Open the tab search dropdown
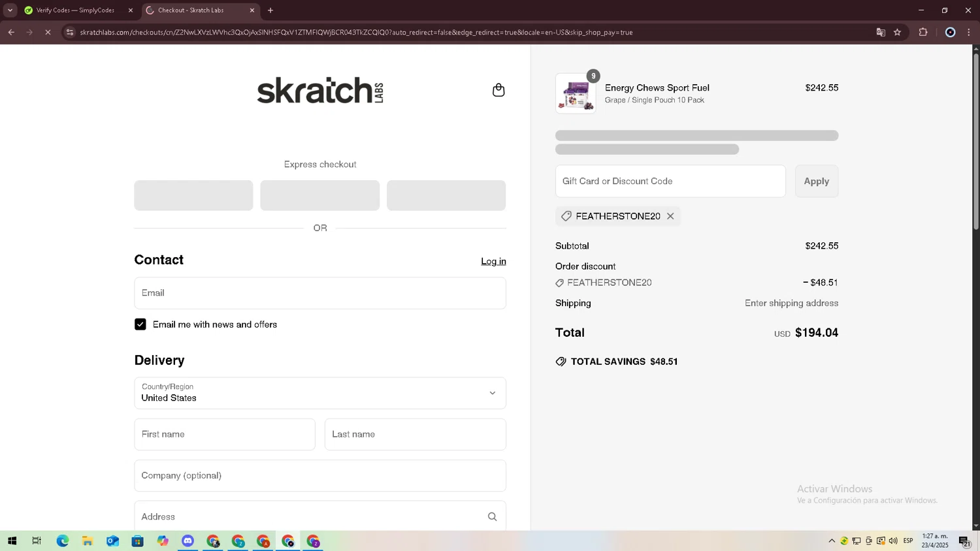The height and width of the screenshot is (551, 980). coord(10,10)
